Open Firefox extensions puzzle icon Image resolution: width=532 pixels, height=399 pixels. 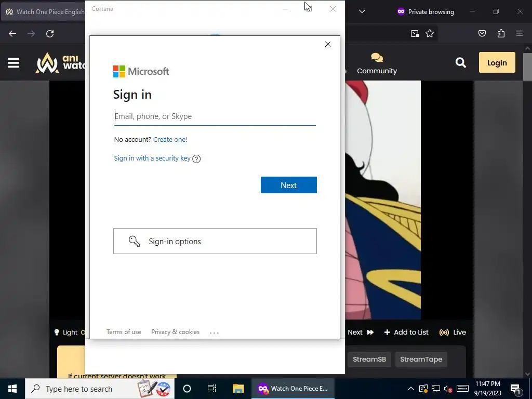[x=501, y=33]
